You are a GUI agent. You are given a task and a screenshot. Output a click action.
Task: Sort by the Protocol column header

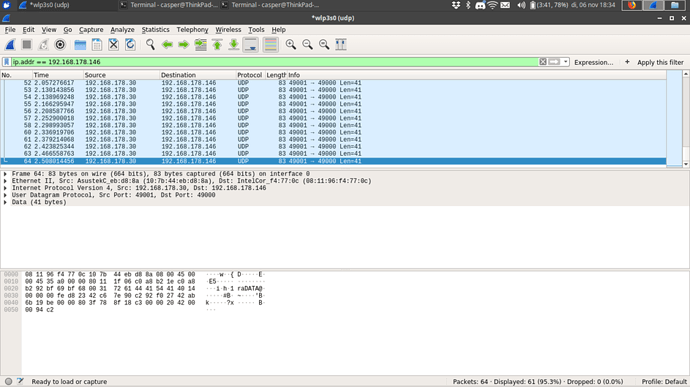click(250, 75)
